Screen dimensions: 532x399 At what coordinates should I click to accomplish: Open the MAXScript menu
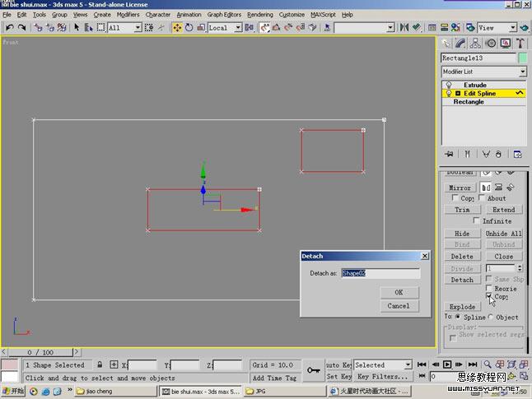[323, 15]
